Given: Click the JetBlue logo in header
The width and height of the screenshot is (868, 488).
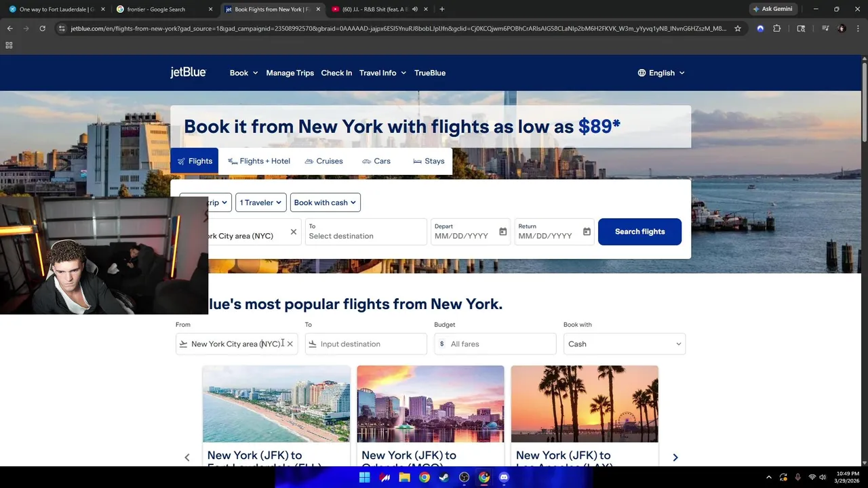Looking at the screenshot, I should point(188,73).
